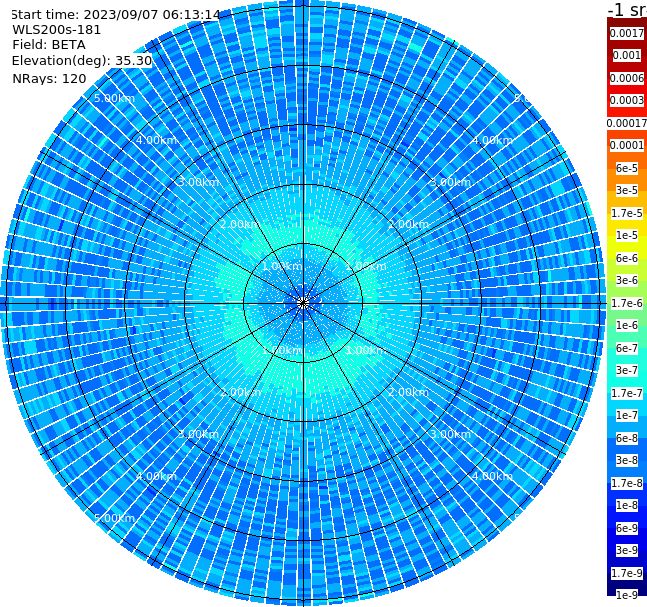Click the Field: BETA label
The height and width of the screenshot is (607, 647).
click(x=49, y=45)
